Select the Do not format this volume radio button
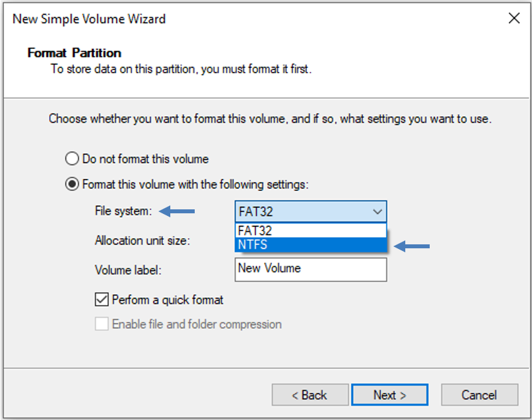Screen dimensions: 532x420 tap(72, 158)
